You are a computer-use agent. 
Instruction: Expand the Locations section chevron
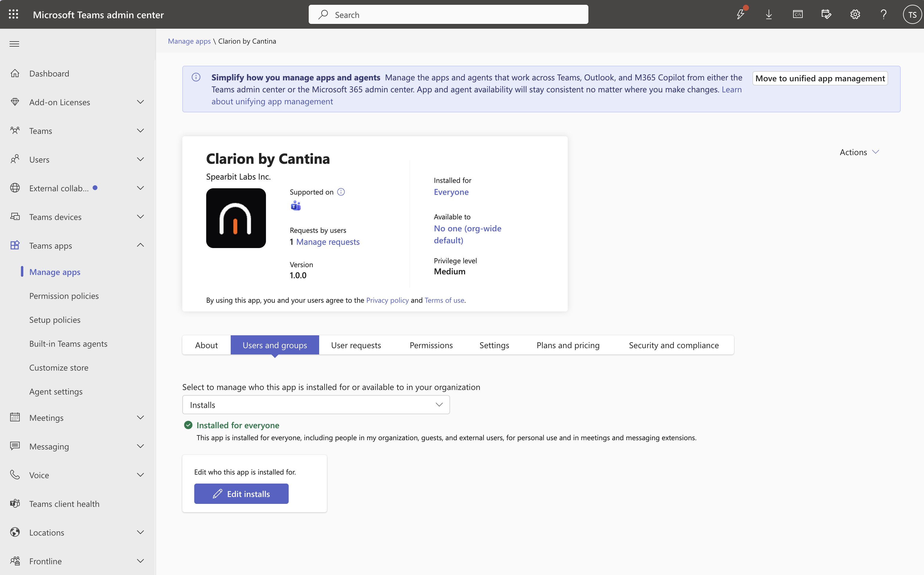(x=140, y=532)
